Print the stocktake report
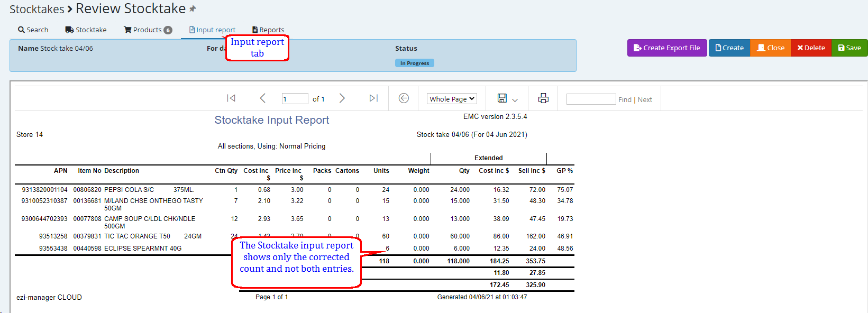 [543, 98]
